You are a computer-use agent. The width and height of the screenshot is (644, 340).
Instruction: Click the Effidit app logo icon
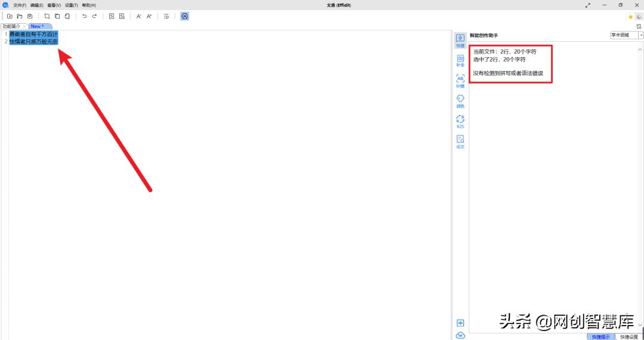[5, 5]
